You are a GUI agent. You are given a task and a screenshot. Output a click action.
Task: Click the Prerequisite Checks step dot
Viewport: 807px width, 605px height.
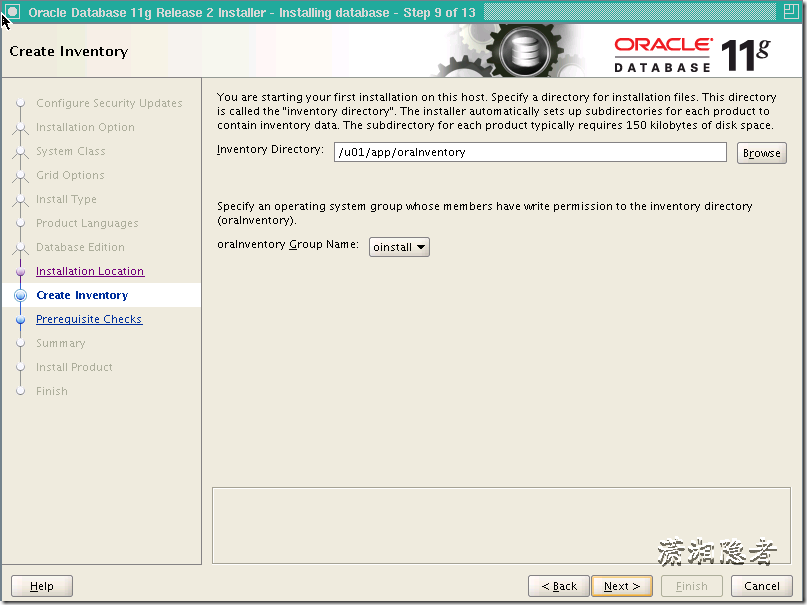tap(22, 319)
